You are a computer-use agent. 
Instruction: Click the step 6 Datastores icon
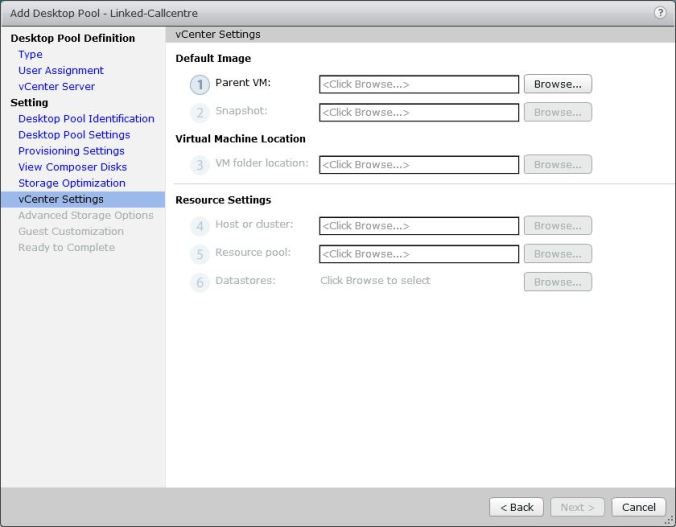click(200, 282)
